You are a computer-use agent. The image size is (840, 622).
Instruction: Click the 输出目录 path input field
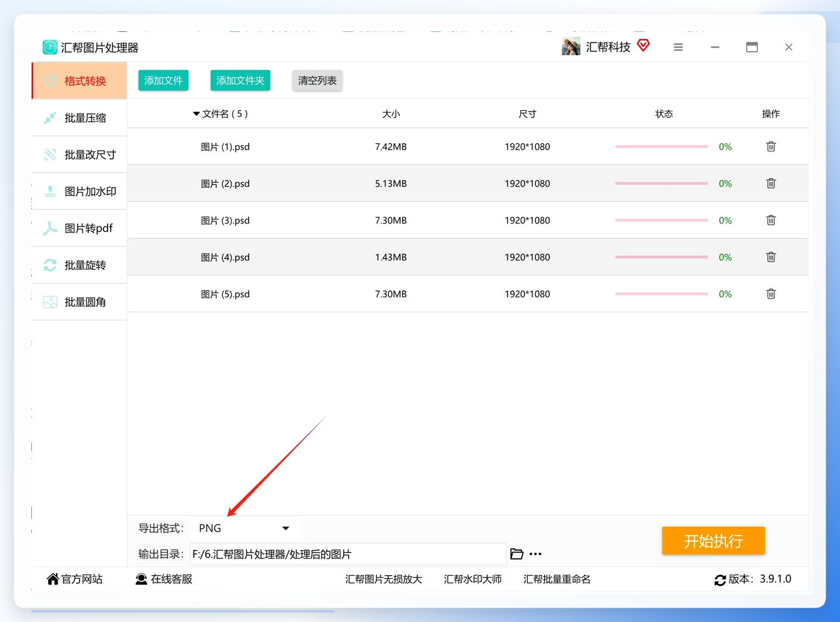tap(348, 554)
